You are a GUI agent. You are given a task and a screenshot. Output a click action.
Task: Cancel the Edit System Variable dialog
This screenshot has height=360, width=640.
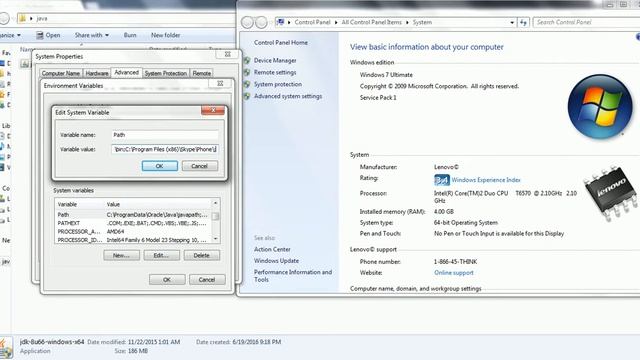point(200,166)
